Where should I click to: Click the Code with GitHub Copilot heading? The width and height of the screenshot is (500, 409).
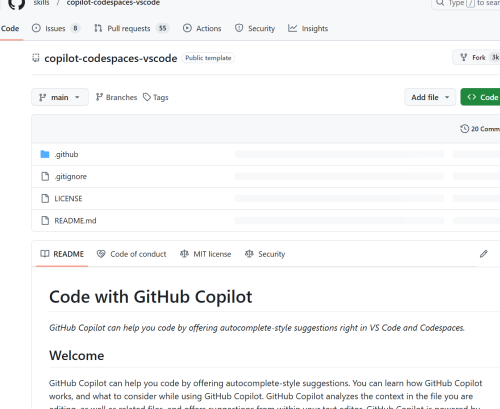[x=151, y=297]
